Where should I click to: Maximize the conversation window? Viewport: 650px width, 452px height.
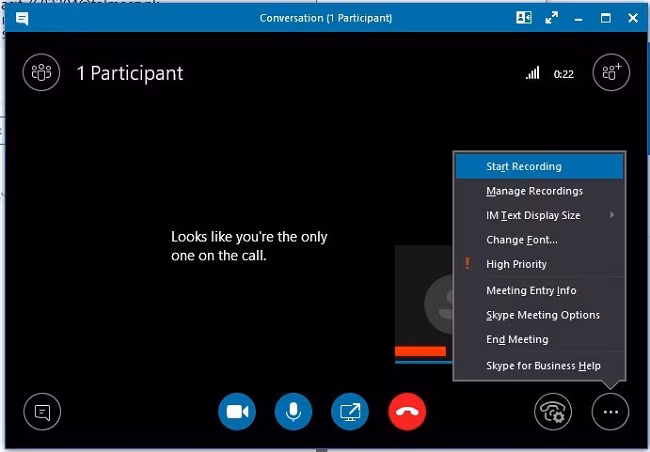(x=606, y=18)
